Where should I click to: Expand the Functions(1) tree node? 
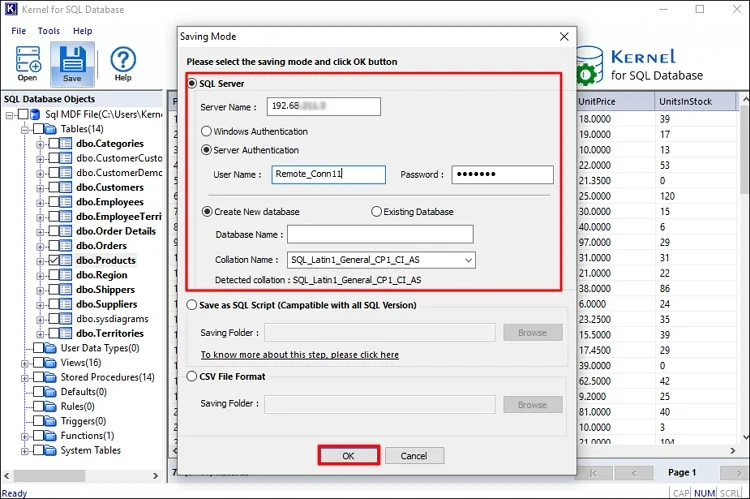25,436
